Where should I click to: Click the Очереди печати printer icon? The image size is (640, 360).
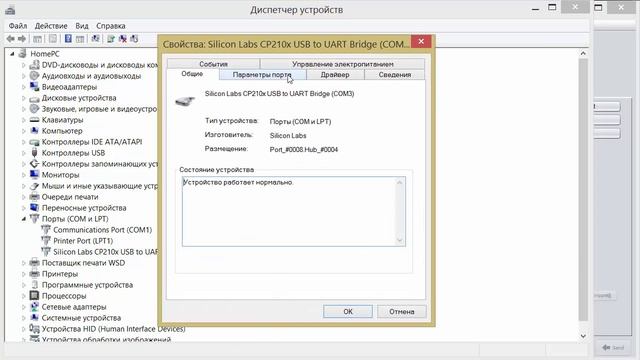(35, 197)
